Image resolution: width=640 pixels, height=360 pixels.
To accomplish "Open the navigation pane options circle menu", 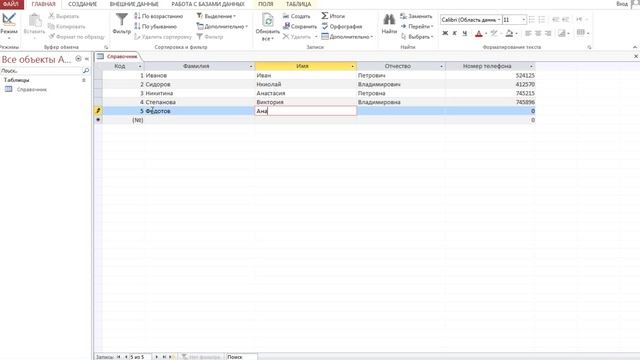I will pos(78,59).
